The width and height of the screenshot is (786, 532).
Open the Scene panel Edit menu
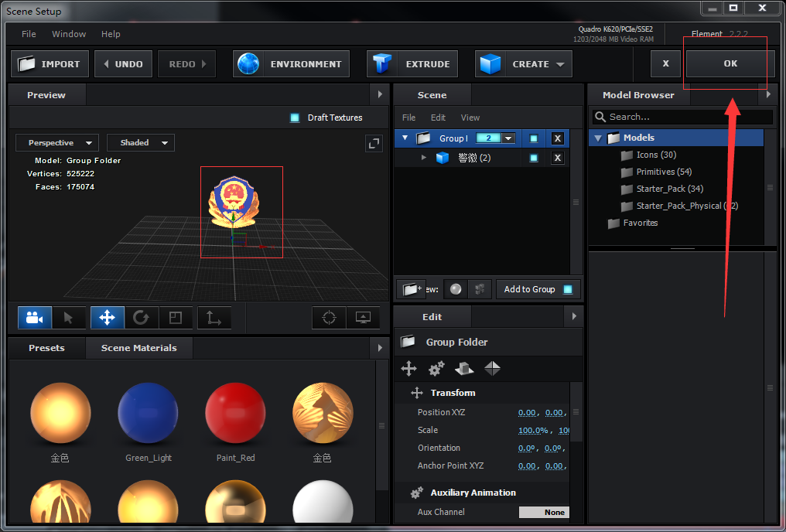click(x=438, y=118)
